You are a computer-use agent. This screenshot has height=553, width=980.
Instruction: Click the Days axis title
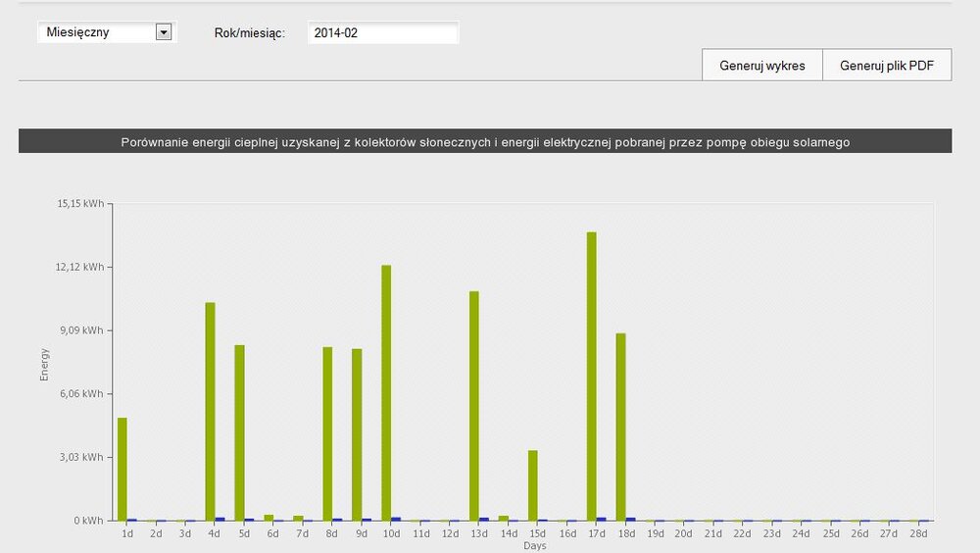coord(535,545)
